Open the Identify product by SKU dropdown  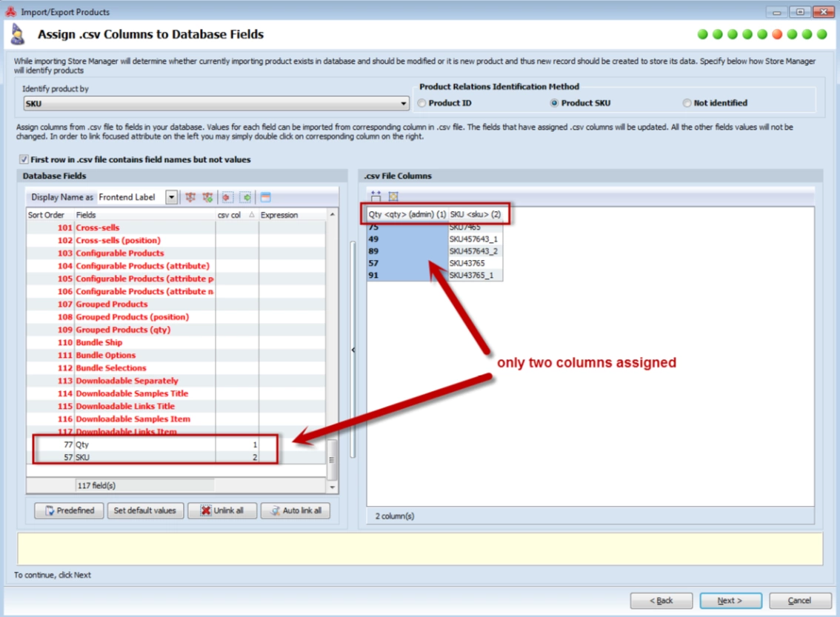click(216, 104)
